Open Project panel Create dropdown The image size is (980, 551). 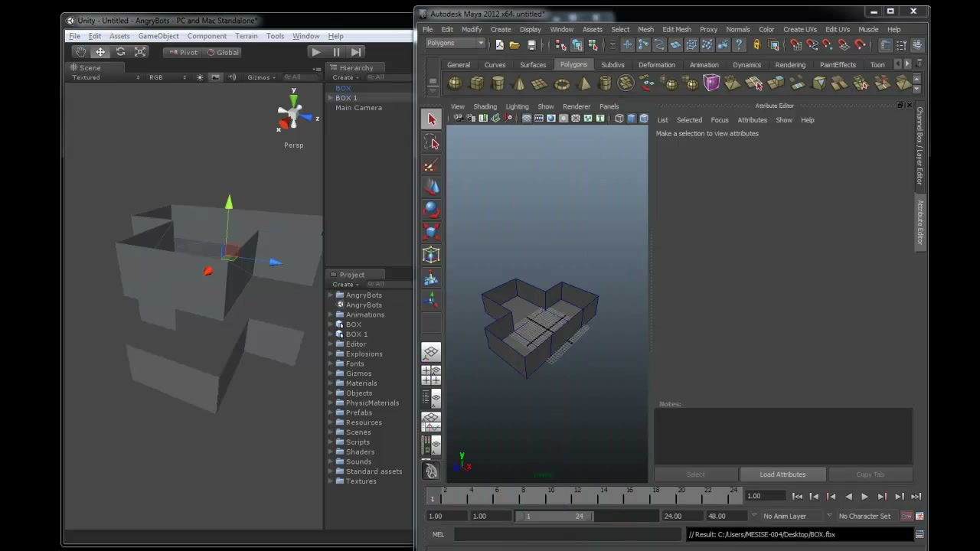pos(345,285)
